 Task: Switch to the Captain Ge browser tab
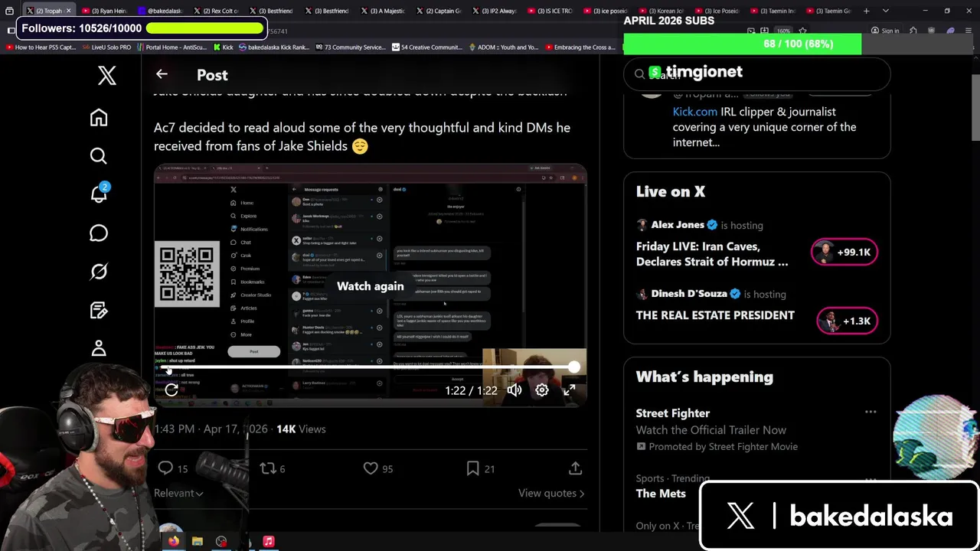pyautogui.click(x=439, y=11)
